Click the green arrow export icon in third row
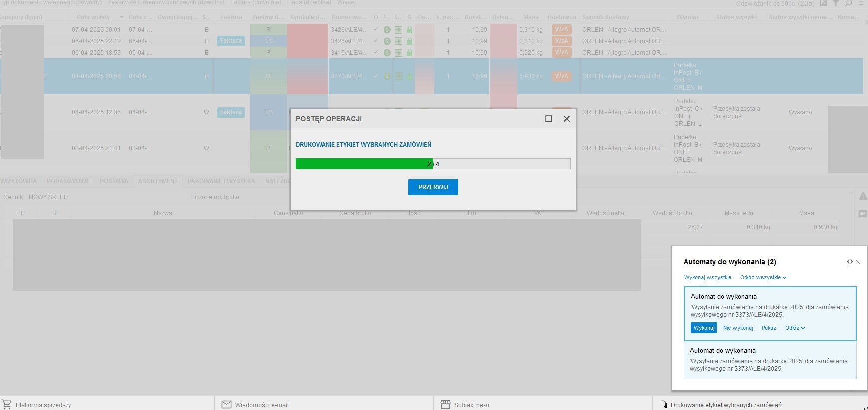Image resolution: width=868 pixels, height=410 pixels. point(398,53)
